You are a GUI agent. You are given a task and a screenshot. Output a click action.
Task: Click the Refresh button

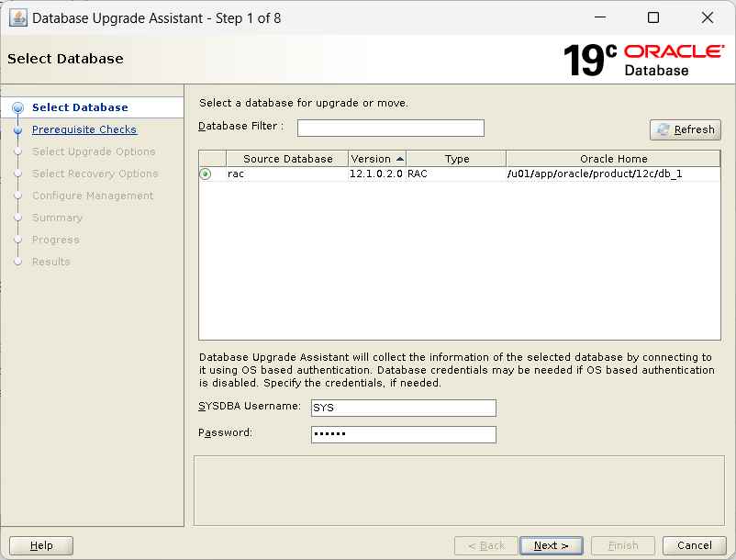(x=686, y=129)
